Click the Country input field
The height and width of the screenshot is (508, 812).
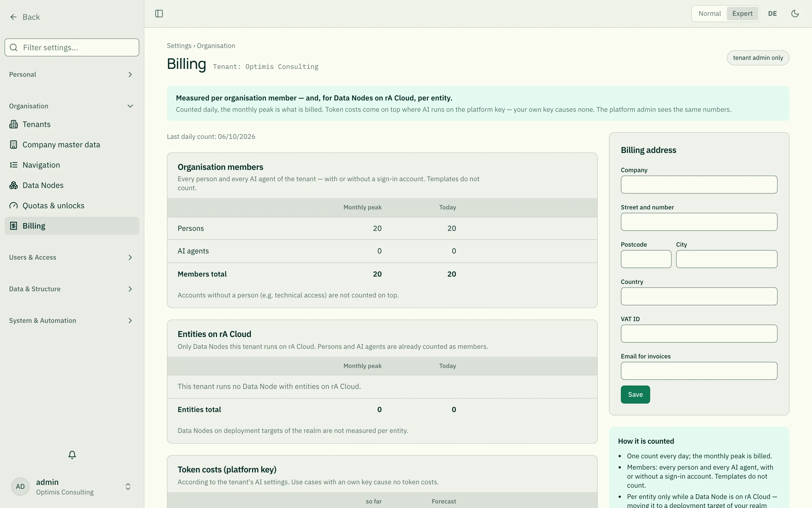[x=699, y=296]
